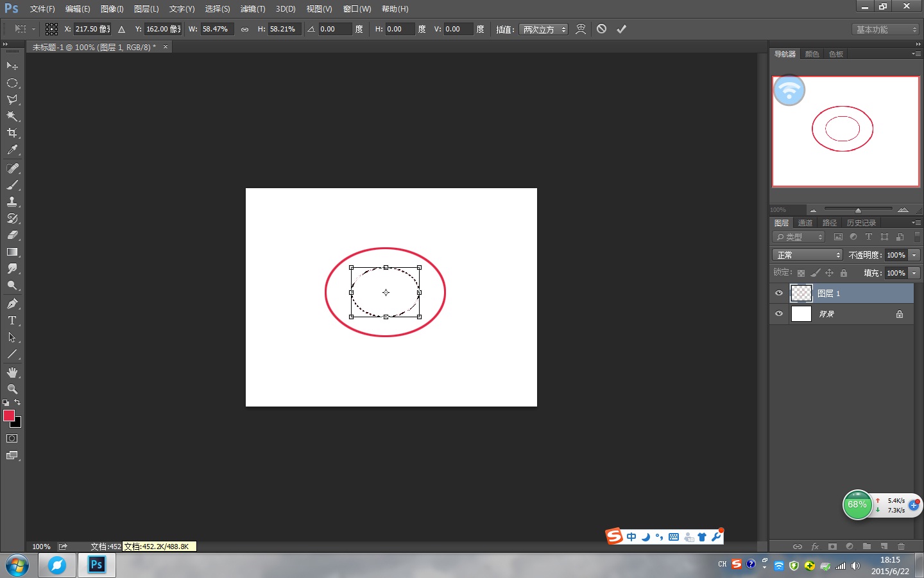Select the Clone Stamp tool

click(12, 202)
